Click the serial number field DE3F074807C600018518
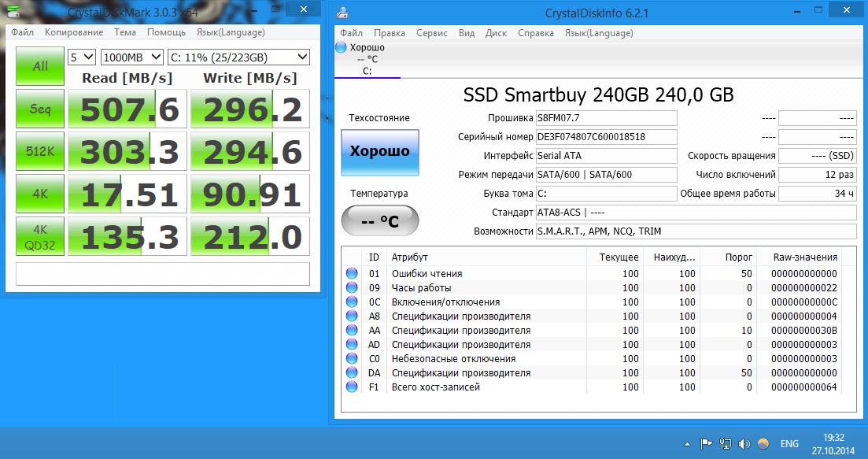The image size is (868, 459). coord(606,137)
